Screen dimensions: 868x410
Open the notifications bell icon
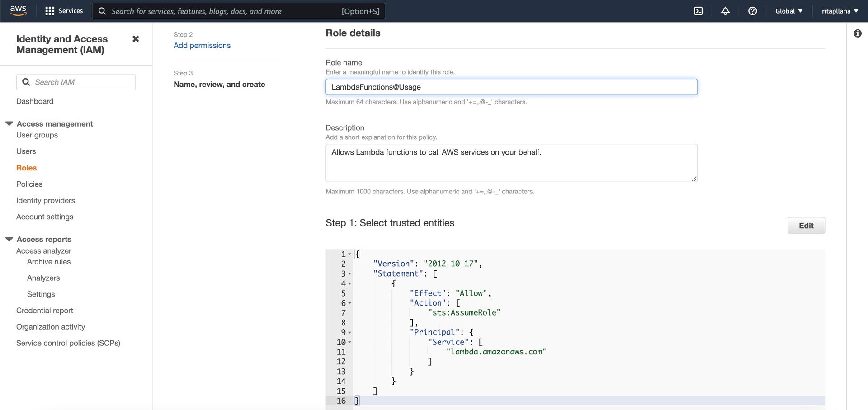tap(725, 11)
